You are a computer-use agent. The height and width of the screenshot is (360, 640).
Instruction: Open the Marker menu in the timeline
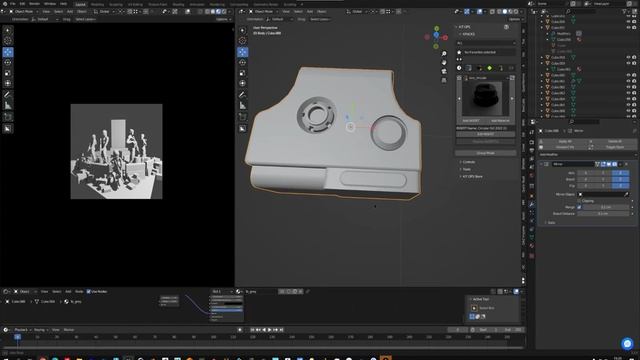(69, 330)
